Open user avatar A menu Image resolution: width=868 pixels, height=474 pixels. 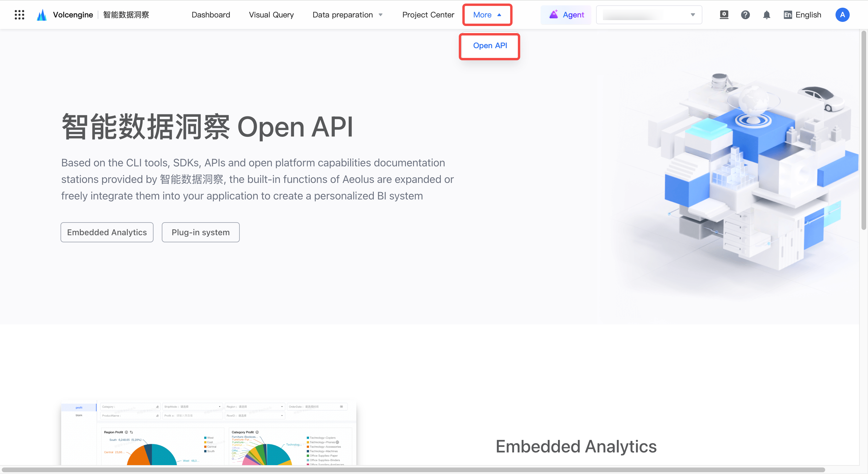click(x=842, y=15)
